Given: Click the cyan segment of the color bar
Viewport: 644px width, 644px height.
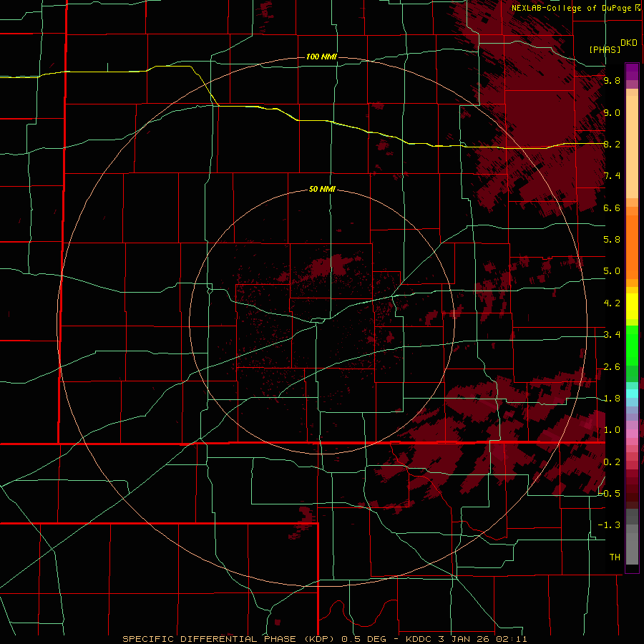Looking at the screenshot, I should (x=632, y=393).
